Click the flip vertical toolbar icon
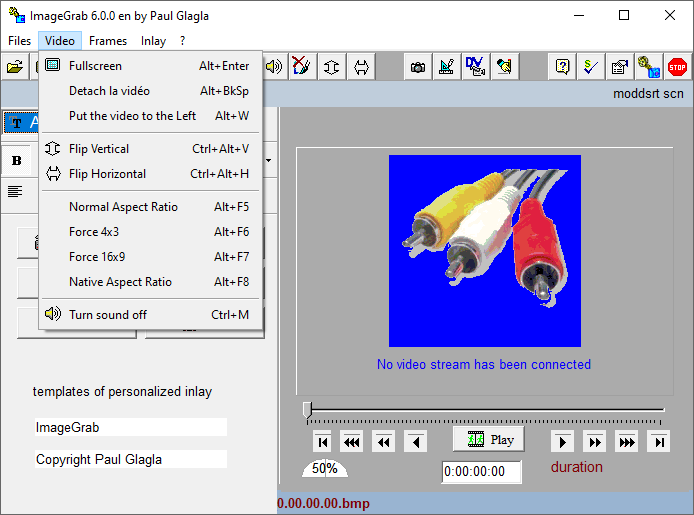Screen dimensions: 694x515 pyautogui.click(x=332, y=67)
